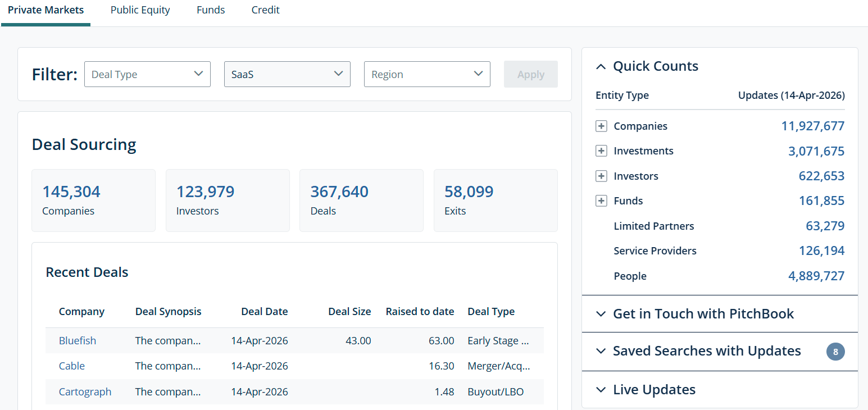The image size is (868, 410).
Task: Sort by the Deal Size column header
Action: pos(349,311)
